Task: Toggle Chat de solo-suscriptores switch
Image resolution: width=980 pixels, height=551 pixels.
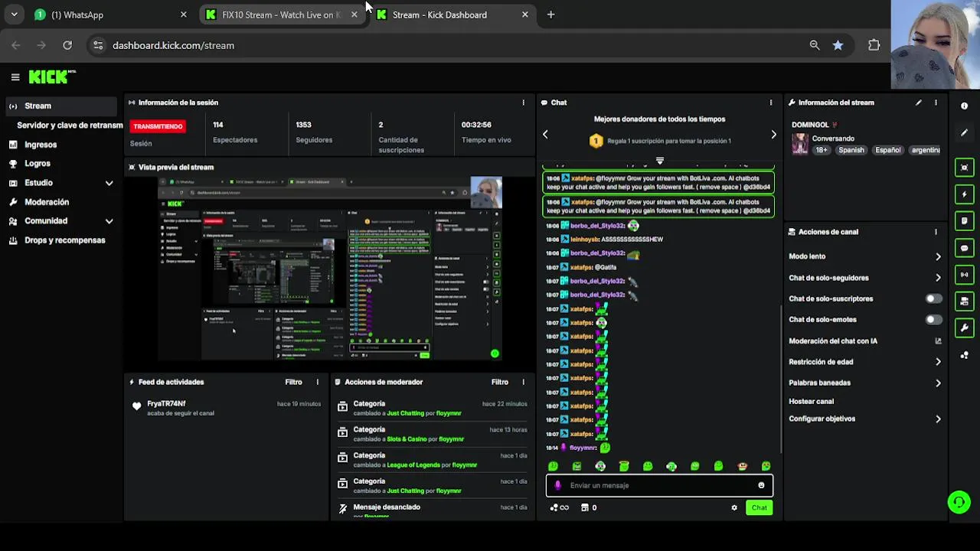Action: (933, 298)
